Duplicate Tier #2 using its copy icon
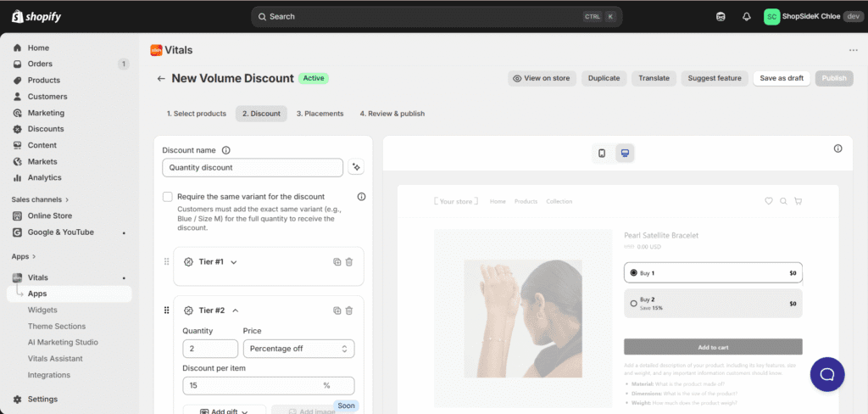This screenshot has height=414, width=868. (x=337, y=310)
